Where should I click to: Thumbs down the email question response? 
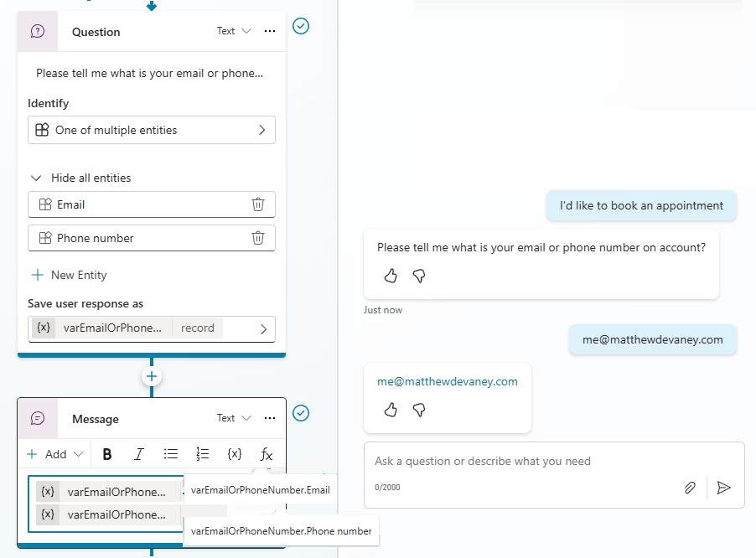tap(419, 276)
